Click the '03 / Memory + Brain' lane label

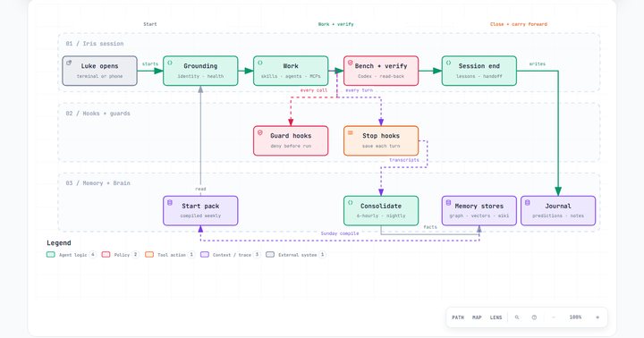point(97,183)
